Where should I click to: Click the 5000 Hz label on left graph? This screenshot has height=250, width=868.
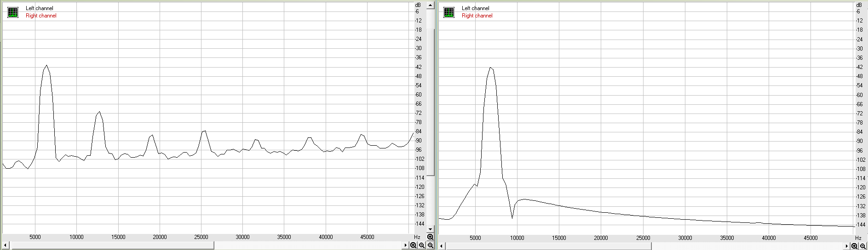tap(35, 237)
